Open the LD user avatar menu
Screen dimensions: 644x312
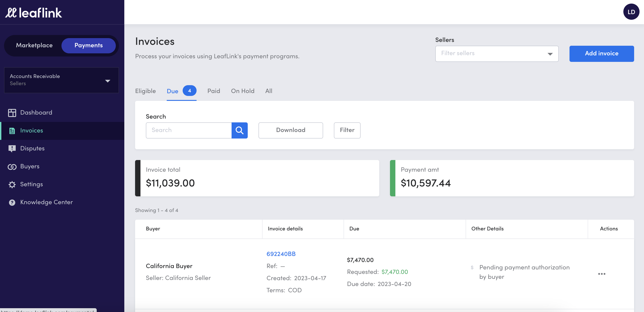pos(631,12)
